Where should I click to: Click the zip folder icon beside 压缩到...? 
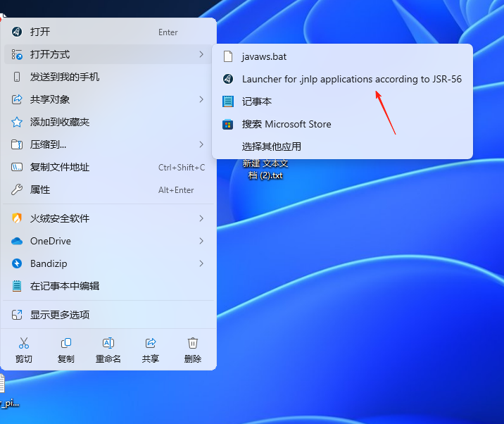[17, 144]
